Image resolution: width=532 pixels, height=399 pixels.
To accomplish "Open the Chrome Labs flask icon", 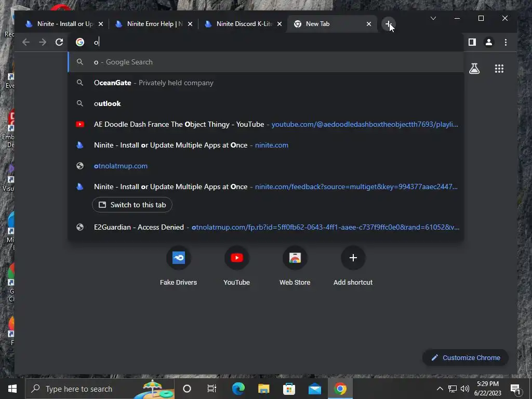I will pos(474,69).
